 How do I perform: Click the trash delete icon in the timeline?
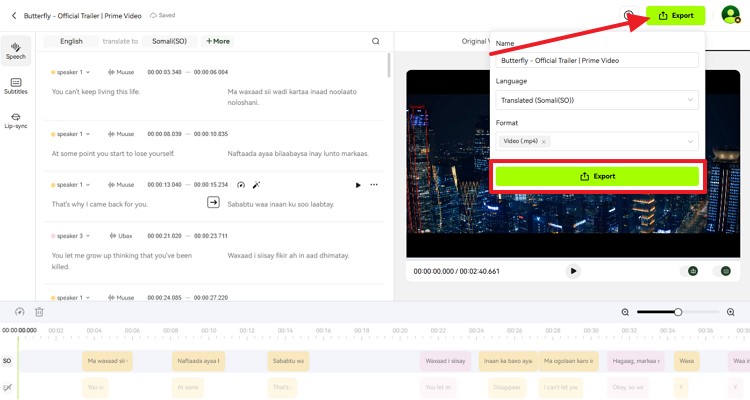tap(39, 312)
